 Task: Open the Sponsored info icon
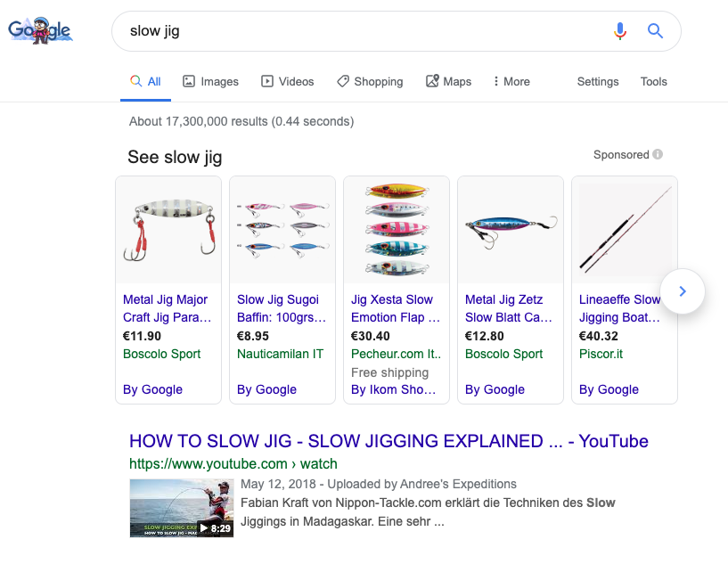(x=658, y=154)
